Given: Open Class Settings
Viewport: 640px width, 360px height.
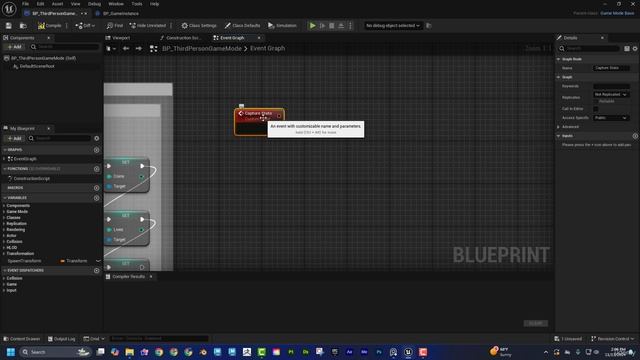Looking at the screenshot, I should click(199, 26).
